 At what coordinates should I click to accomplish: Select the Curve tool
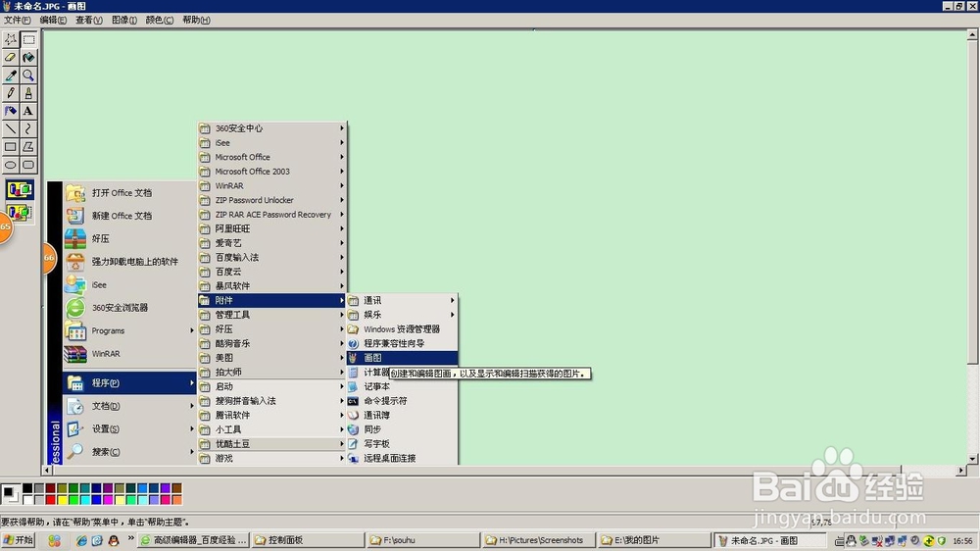28,129
